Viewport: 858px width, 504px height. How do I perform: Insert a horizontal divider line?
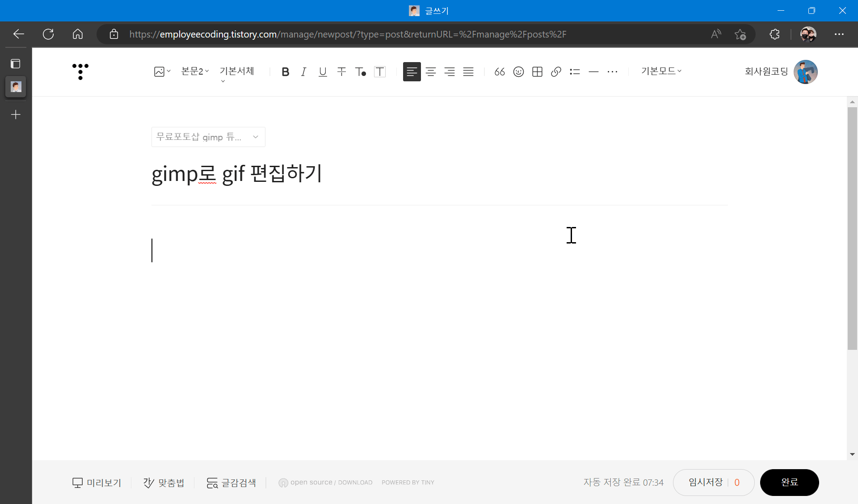[x=593, y=71]
